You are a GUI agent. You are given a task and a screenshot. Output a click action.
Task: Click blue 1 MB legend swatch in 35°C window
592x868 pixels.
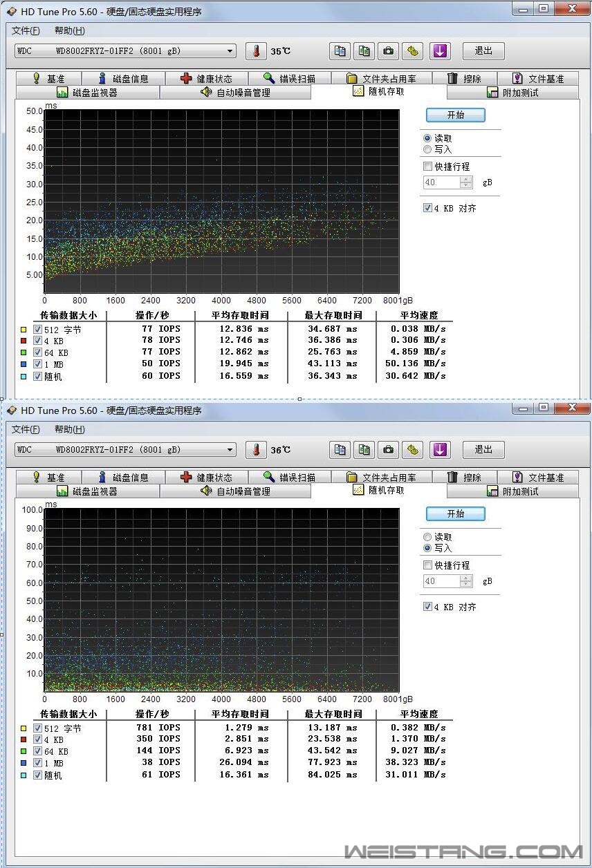(x=24, y=364)
